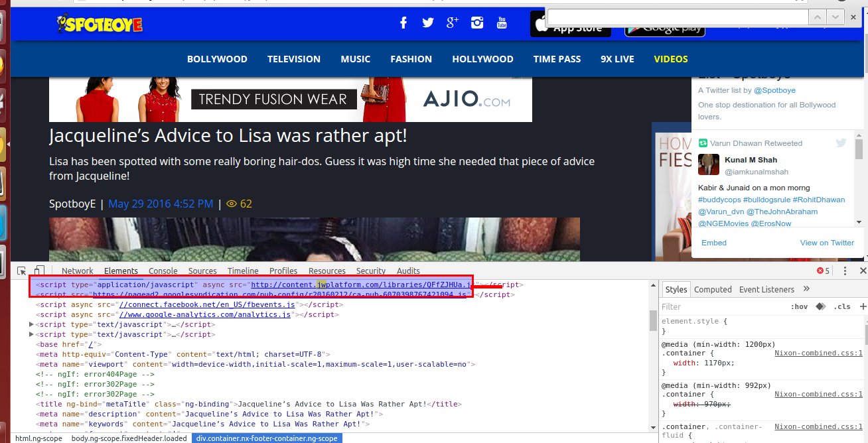This screenshot has height=443, width=868.
Task: Open the google-analytics.com analytics.js link
Action: click(x=204, y=314)
